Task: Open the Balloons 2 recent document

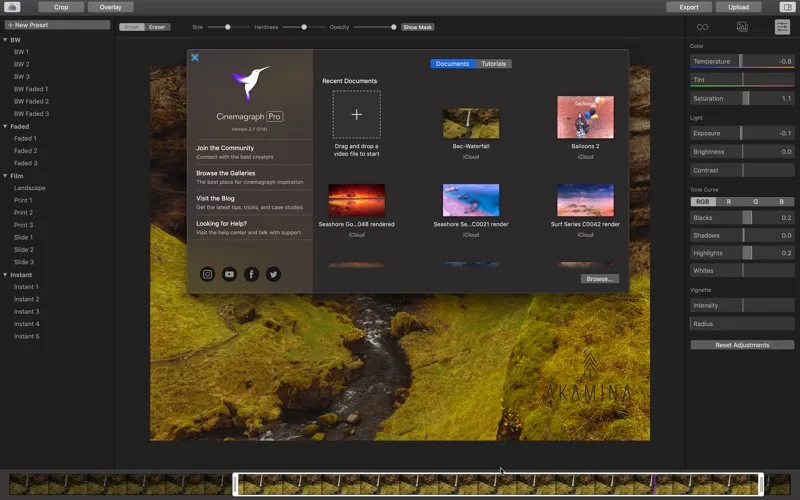Action: (x=585, y=117)
